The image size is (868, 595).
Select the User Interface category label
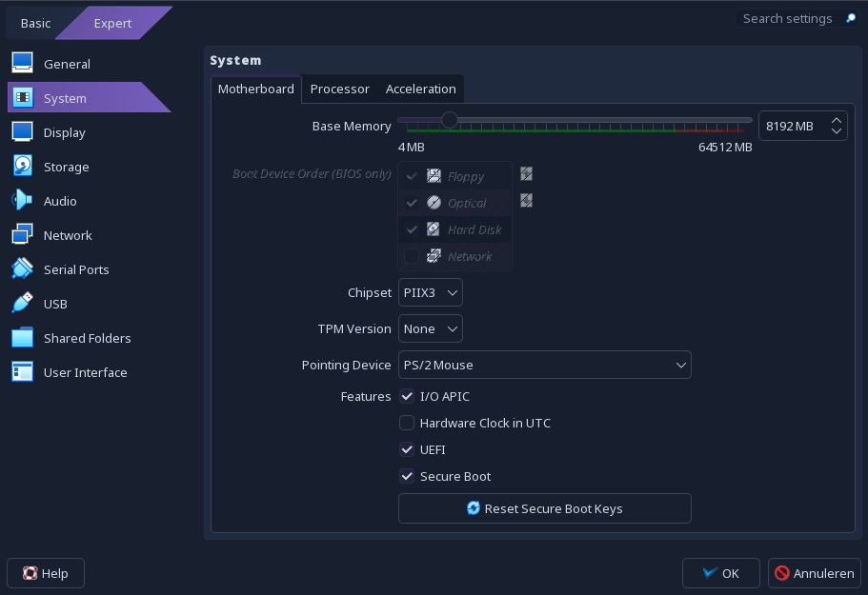(x=85, y=372)
